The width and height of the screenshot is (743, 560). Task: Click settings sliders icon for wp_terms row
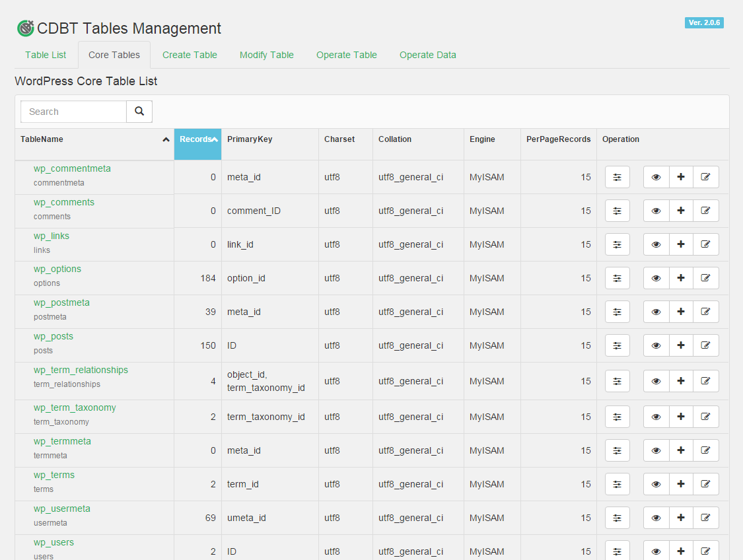pyautogui.click(x=618, y=484)
